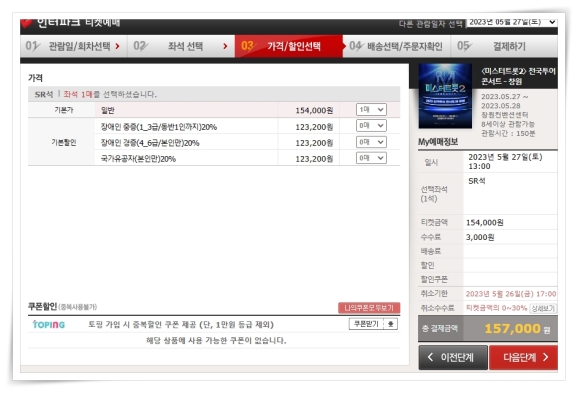Go to step 05 결제하기 tab
Screen dimensions: 578x393
504,46
